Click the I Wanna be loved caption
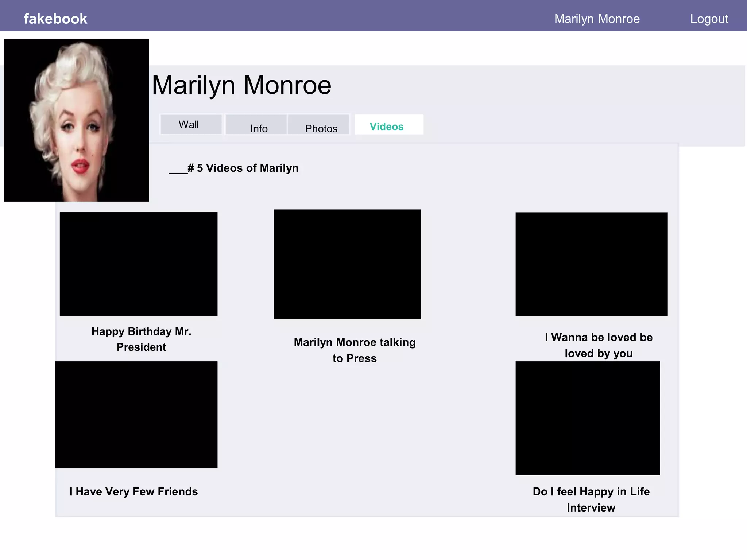The image size is (747, 560). click(x=599, y=345)
